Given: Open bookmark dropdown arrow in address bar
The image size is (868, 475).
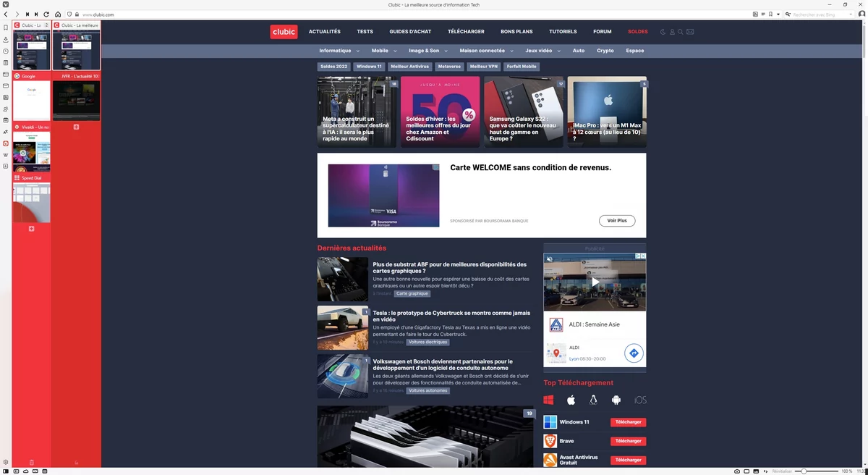Looking at the screenshot, I should pos(778,14).
